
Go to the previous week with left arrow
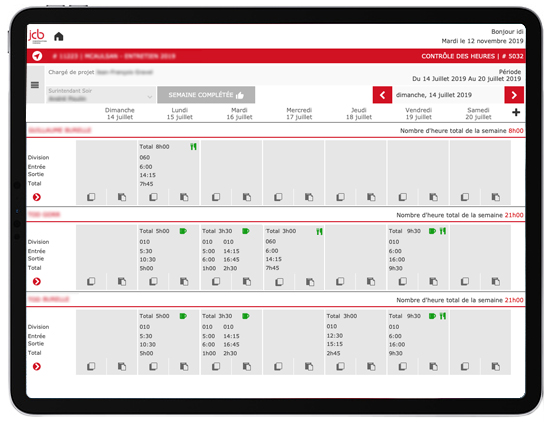(382, 95)
